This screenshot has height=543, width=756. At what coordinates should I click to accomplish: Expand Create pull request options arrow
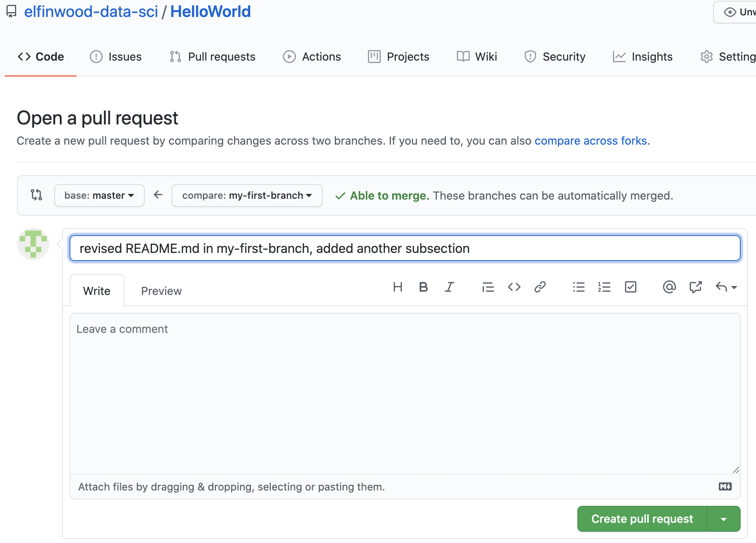724,519
